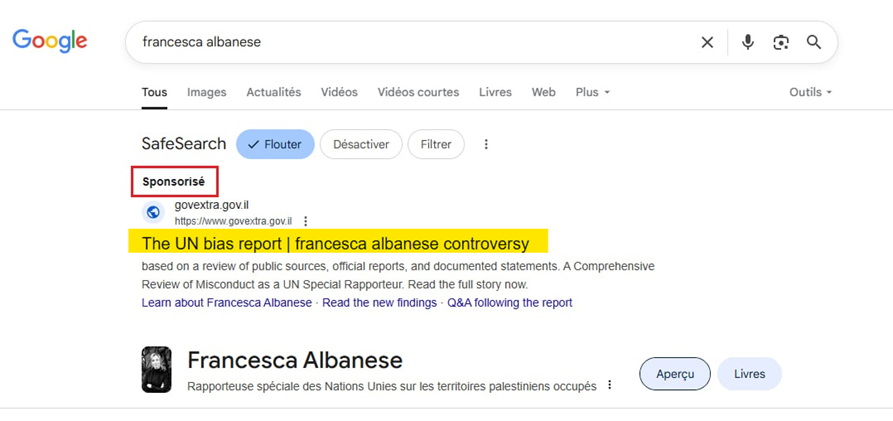Screen dimensions: 893x421
Task: Open the Outils dropdown
Action: (810, 92)
